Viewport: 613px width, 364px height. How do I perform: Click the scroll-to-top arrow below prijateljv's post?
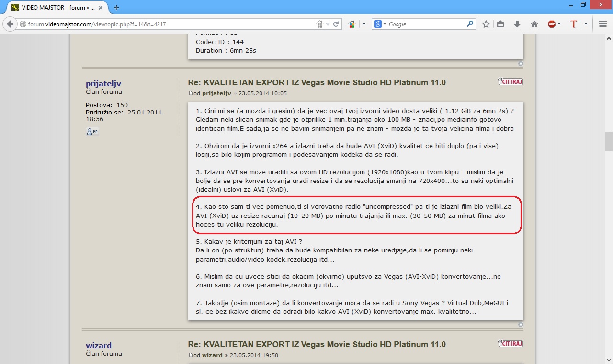click(x=521, y=324)
